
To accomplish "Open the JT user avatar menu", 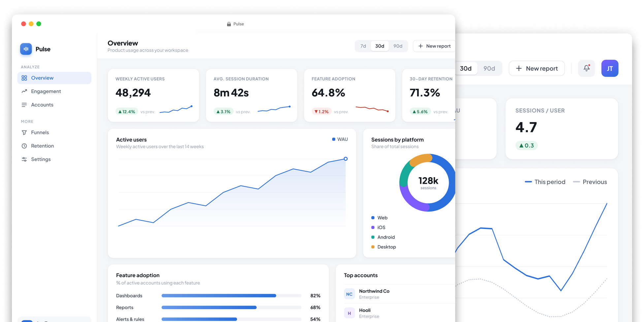I will pos(610,68).
